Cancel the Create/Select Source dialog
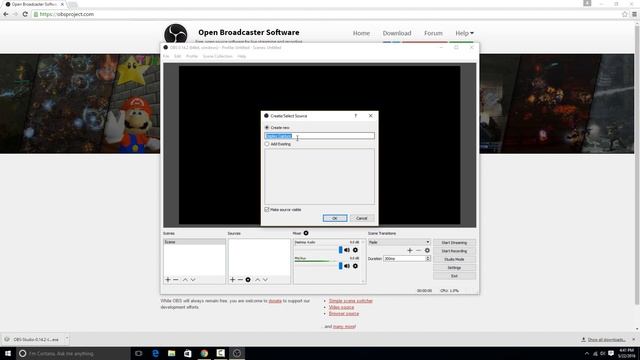The width and height of the screenshot is (640, 360). pyautogui.click(x=362, y=218)
